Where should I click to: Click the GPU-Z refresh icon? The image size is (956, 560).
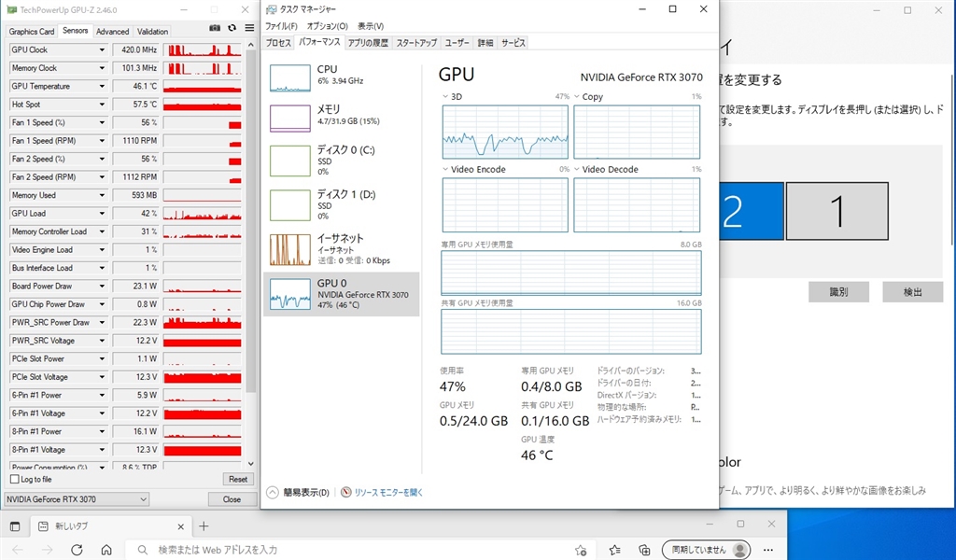tap(232, 28)
